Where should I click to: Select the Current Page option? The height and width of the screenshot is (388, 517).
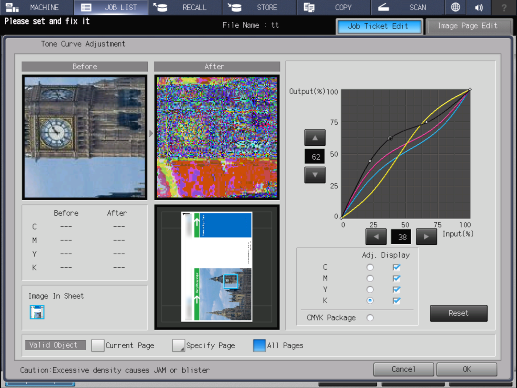coord(123,345)
